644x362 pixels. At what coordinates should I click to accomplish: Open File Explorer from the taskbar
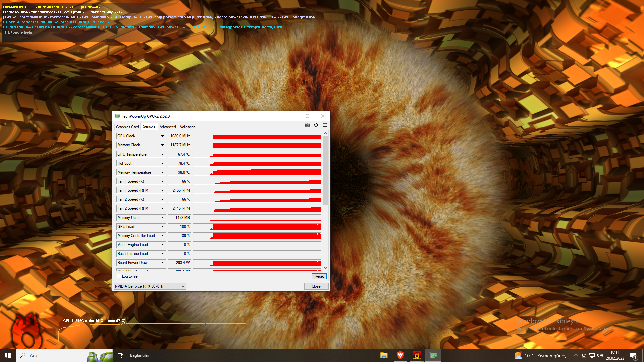coord(384,355)
